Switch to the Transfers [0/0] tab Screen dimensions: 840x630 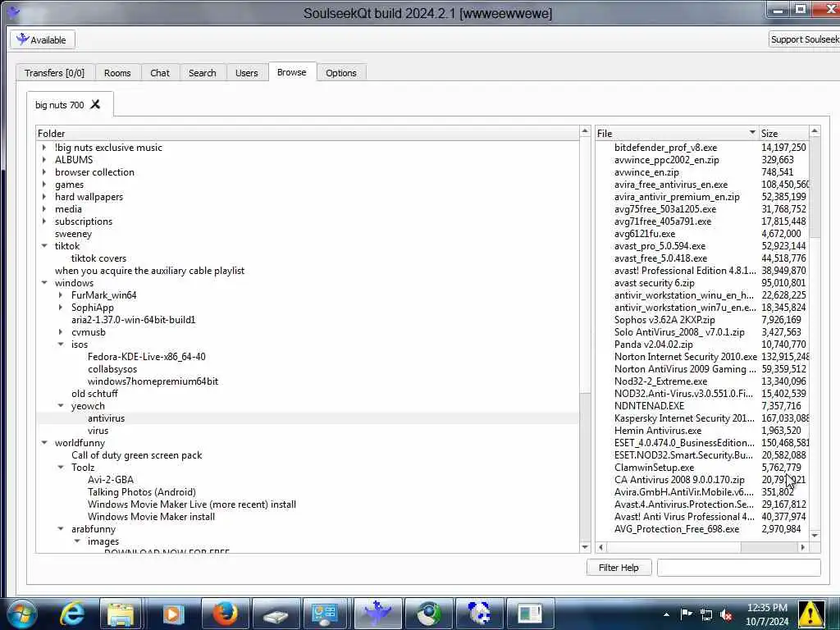[55, 73]
